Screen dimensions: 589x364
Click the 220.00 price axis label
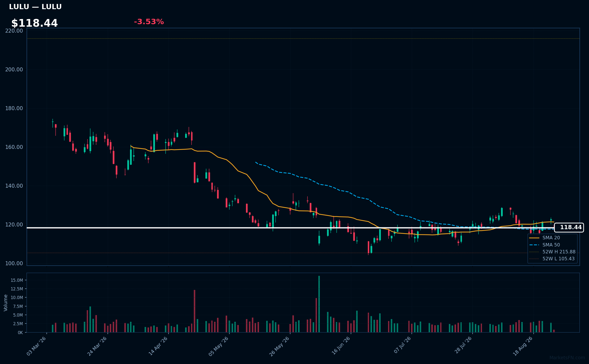[x=14, y=31]
